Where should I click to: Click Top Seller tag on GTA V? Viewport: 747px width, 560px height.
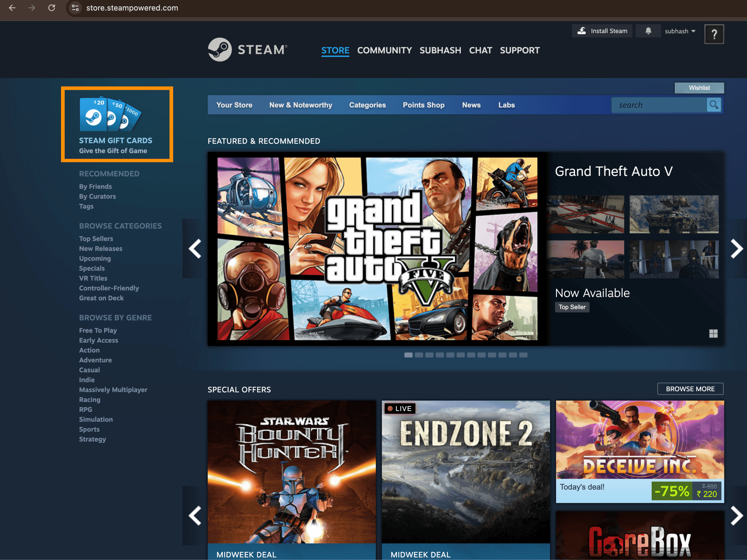tap(572, 307)
